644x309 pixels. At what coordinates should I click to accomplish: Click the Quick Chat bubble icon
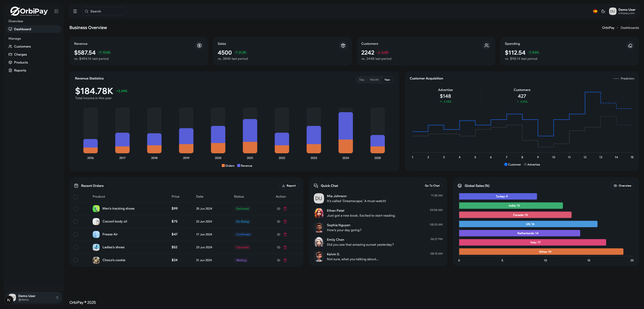point(316,185)
